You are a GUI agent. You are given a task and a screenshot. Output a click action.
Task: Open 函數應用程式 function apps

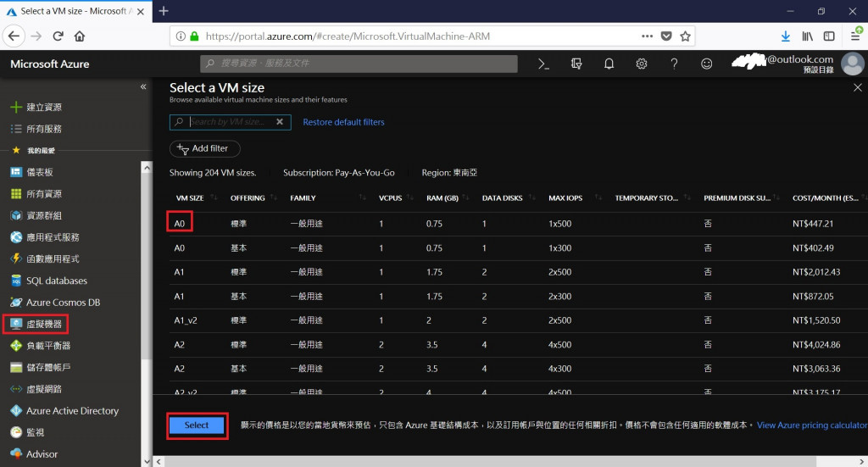coord(45,259)
